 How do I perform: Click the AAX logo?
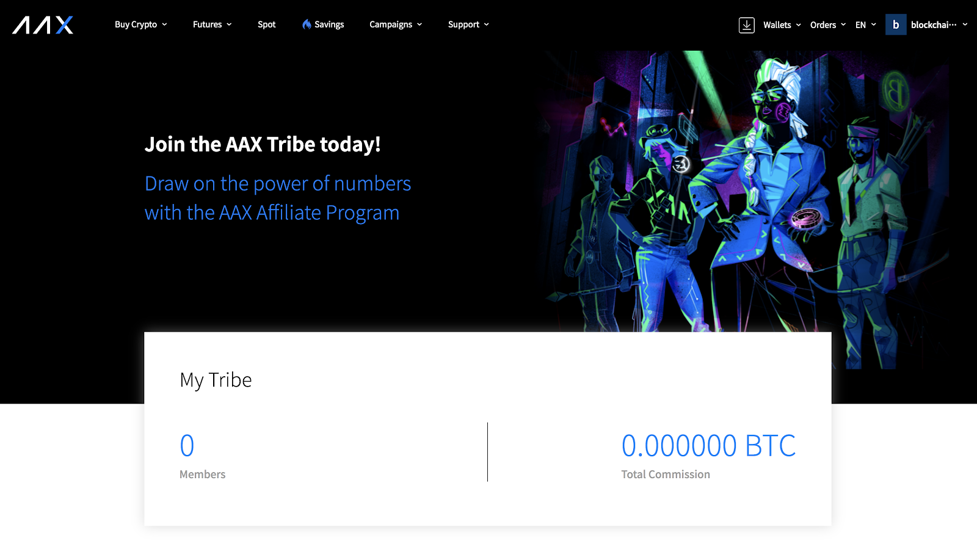(x=43, y=25)
